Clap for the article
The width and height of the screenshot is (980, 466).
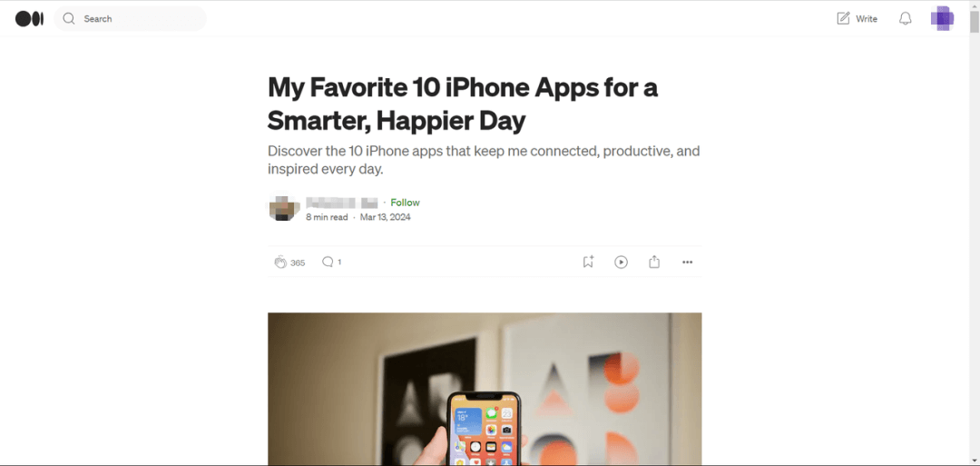280,263
